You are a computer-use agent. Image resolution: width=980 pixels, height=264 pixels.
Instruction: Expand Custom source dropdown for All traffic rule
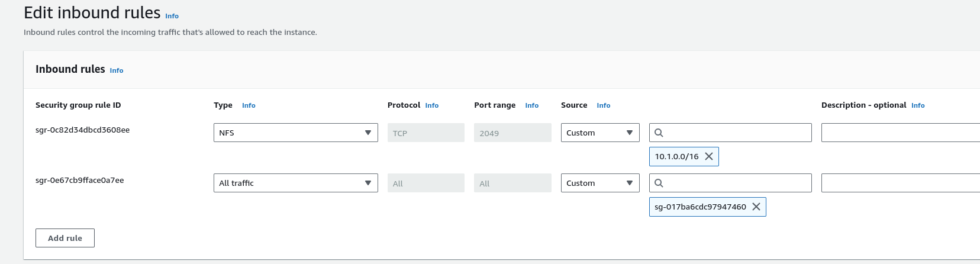[x=599, y=183]
